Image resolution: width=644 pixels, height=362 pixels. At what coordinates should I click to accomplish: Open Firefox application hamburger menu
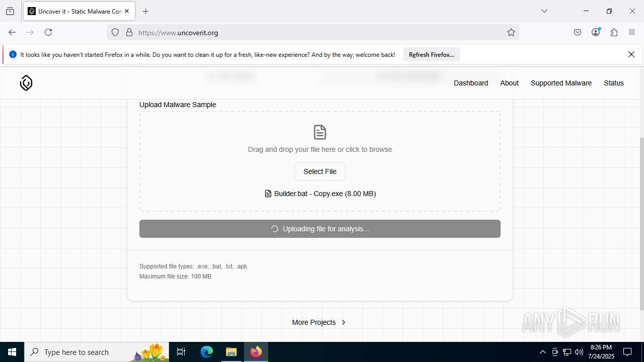[x=632, y=32]
